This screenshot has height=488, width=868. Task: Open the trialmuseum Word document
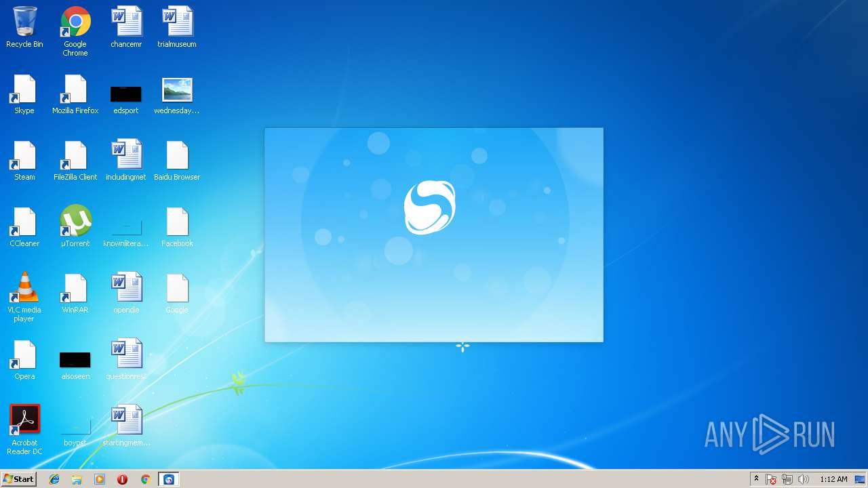pyautogui.click(x=177, y=27)
